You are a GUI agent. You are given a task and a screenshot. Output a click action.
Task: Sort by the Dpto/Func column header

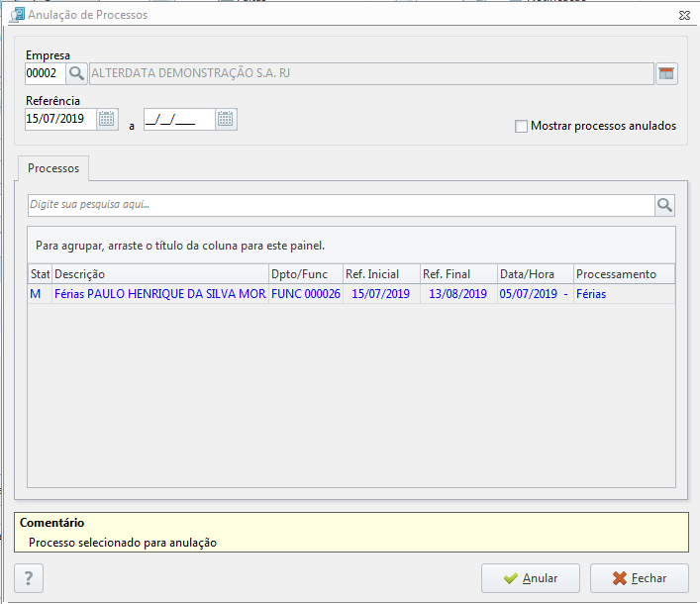coord(306,274)
